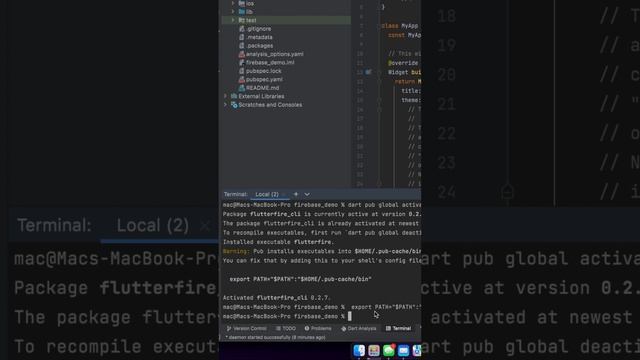Open analysis_options.yaml file
The width and height of the screenshot is (640, 360).
tap(275, 54)
